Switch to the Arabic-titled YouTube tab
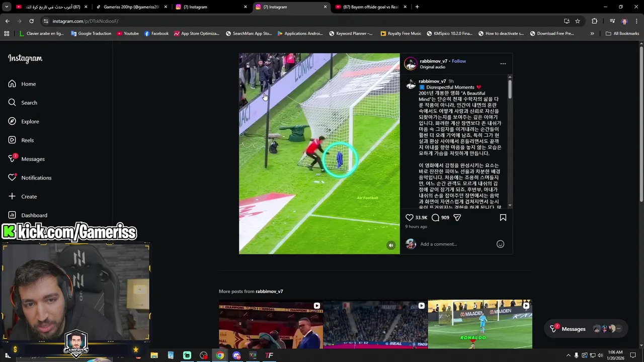Image resolution: width=644 pixels, height=362 pixels. 53,7
